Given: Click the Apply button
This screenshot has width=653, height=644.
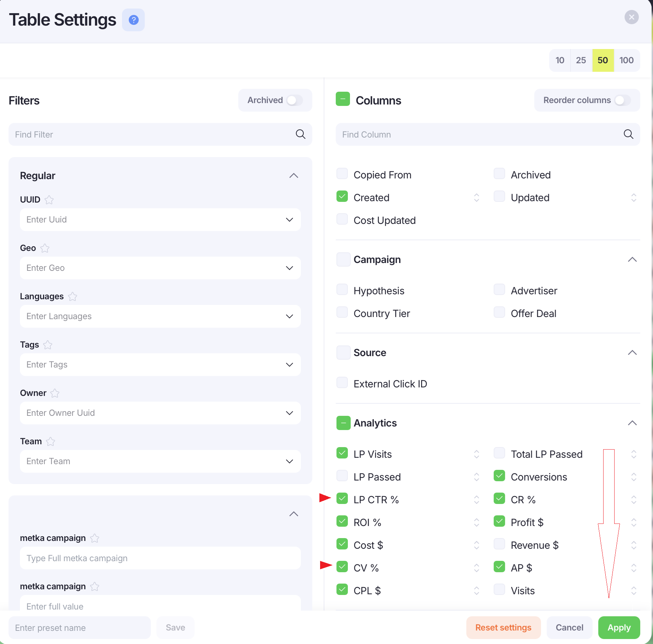Looking at the screenshot, I should pos(619,628).
